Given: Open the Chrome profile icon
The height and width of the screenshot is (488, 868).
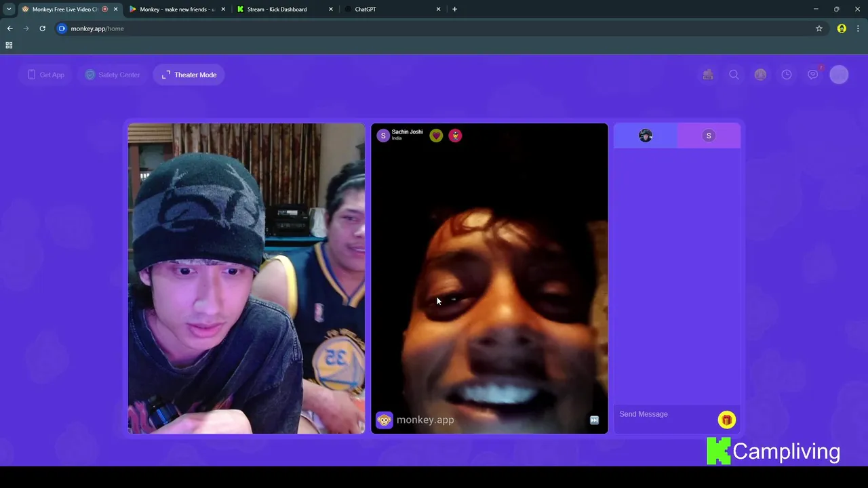Looking at the screenshot, I should [842, 28].
